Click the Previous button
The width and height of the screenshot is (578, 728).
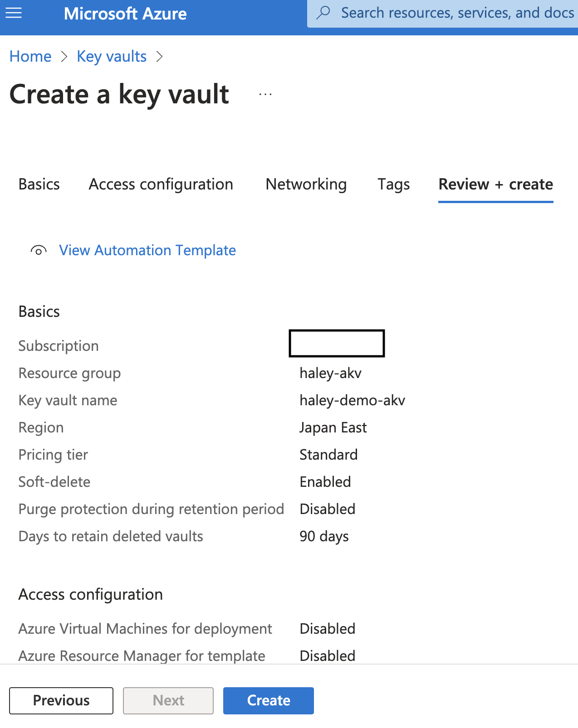[x=61, y=700]
